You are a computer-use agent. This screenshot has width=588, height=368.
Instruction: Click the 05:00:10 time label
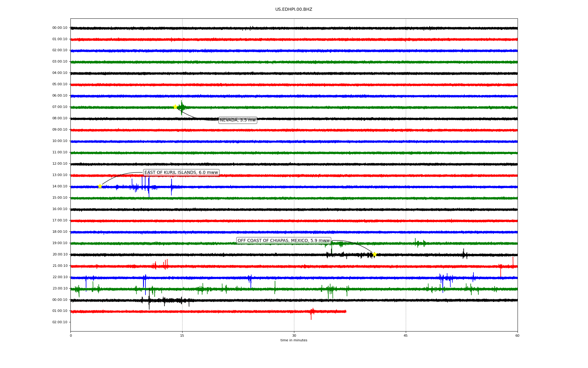click(60, 84)
